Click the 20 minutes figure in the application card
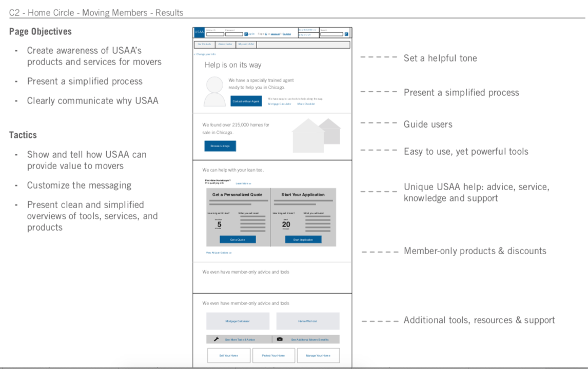Screen dimensions: 588x369 point(286,224)
